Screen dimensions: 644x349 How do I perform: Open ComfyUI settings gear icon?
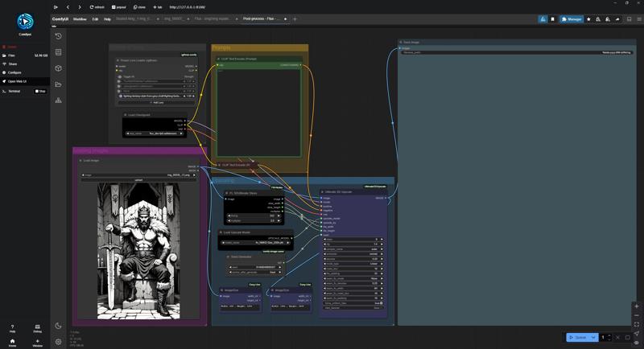(58, 342)
